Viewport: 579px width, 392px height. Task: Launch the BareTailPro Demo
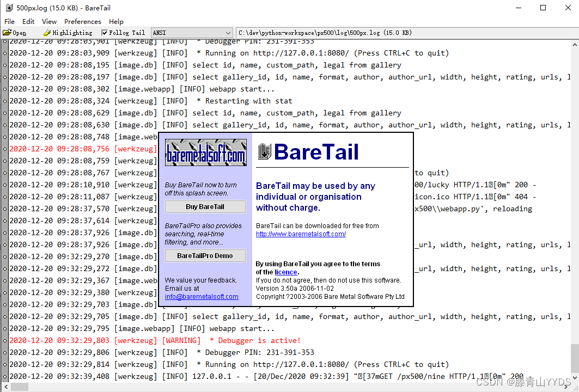(205, 255)
